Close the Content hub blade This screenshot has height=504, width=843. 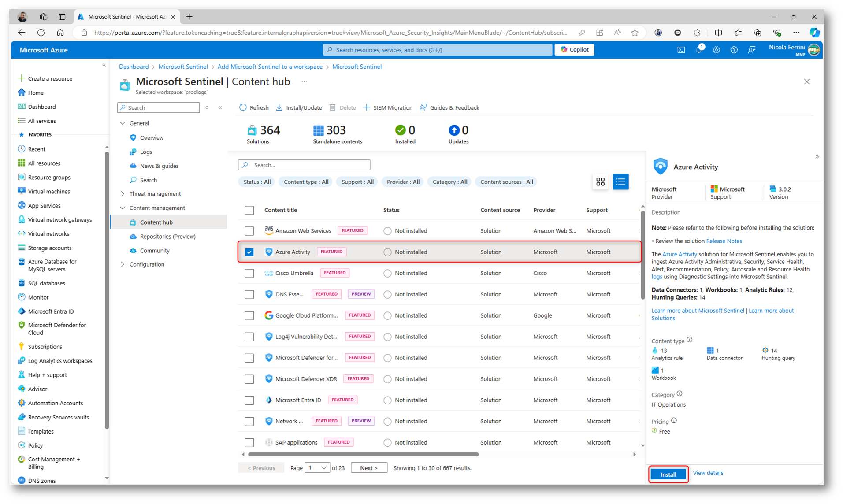[806, 82]
